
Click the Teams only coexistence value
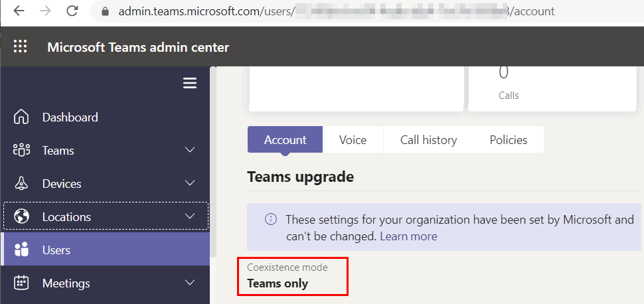278,283
